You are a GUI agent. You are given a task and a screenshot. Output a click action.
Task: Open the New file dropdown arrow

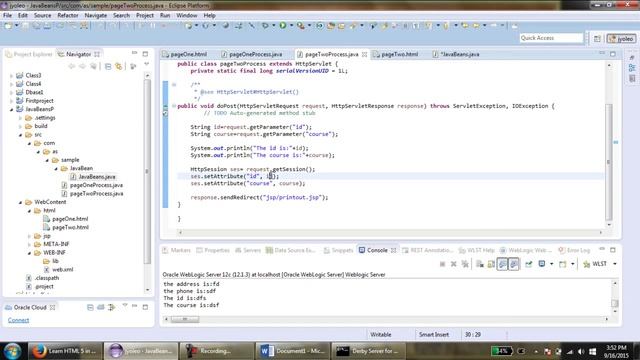17,26
